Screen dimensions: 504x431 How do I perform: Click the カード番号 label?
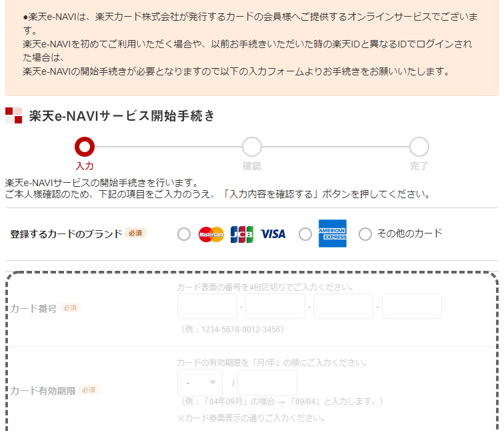33,308
